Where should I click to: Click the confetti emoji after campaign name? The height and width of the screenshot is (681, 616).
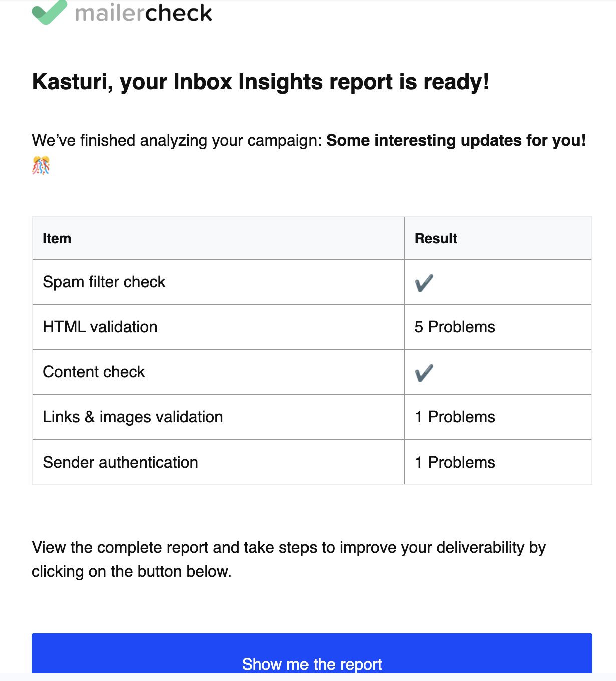pos(41,165)
